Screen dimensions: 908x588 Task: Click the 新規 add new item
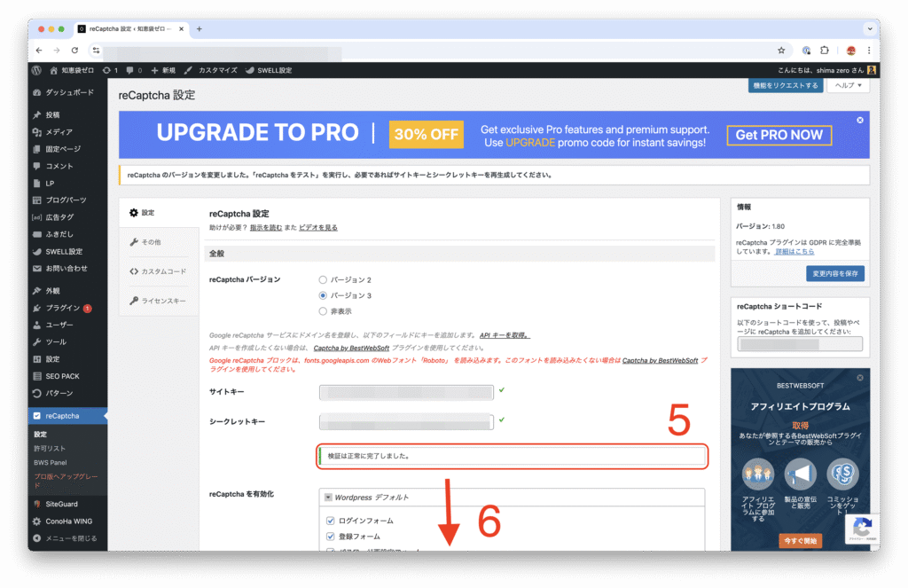point(163,70)
